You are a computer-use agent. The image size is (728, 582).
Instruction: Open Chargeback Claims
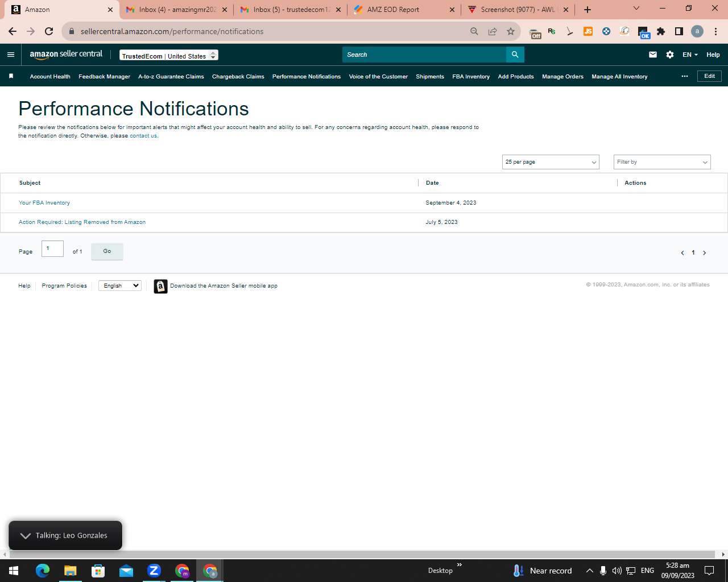[238, 76]
